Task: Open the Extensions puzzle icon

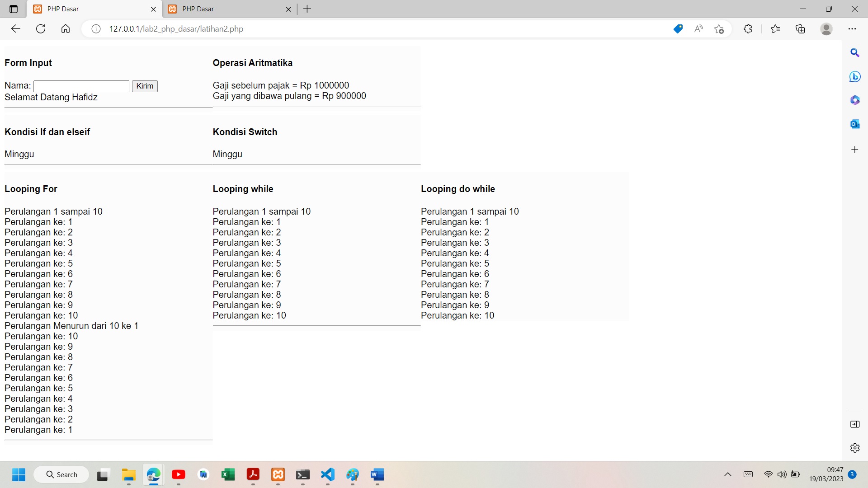Action: pyautogui.click(x=748, y=29)
